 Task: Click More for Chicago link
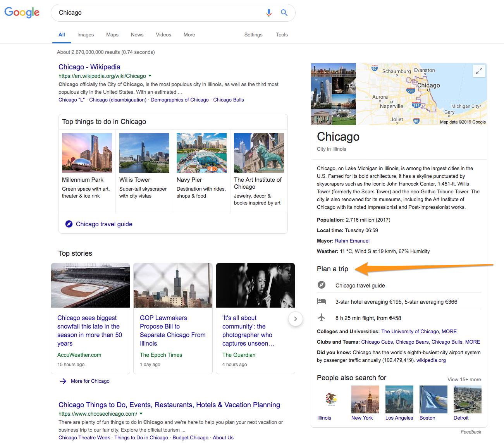pos(90,381)
